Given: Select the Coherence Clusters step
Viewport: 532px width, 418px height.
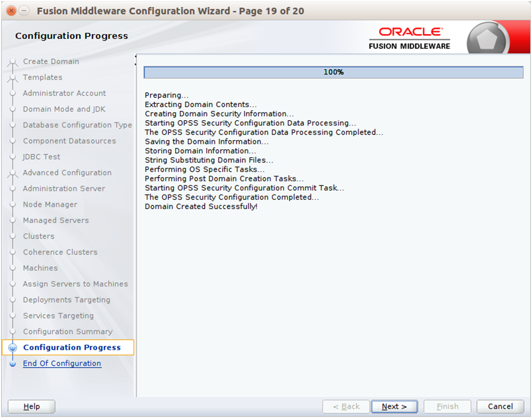Looking at the screenshot, I should [x=60, y=252].
